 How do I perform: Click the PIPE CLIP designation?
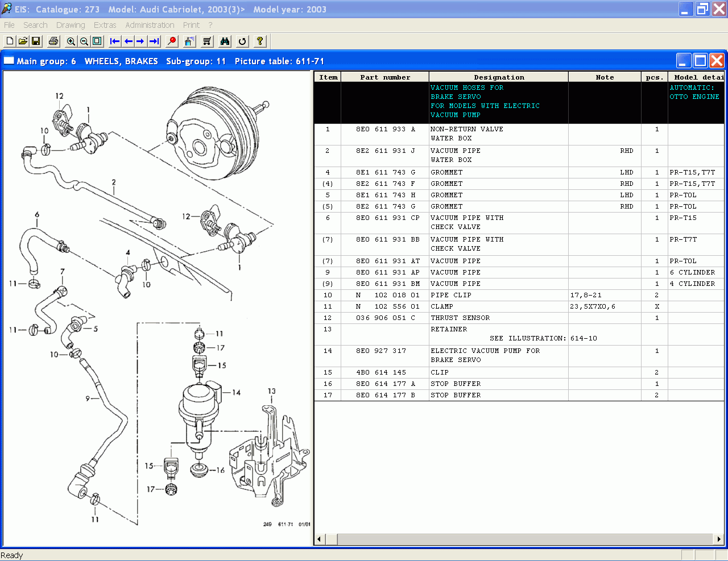coord(451,295)
